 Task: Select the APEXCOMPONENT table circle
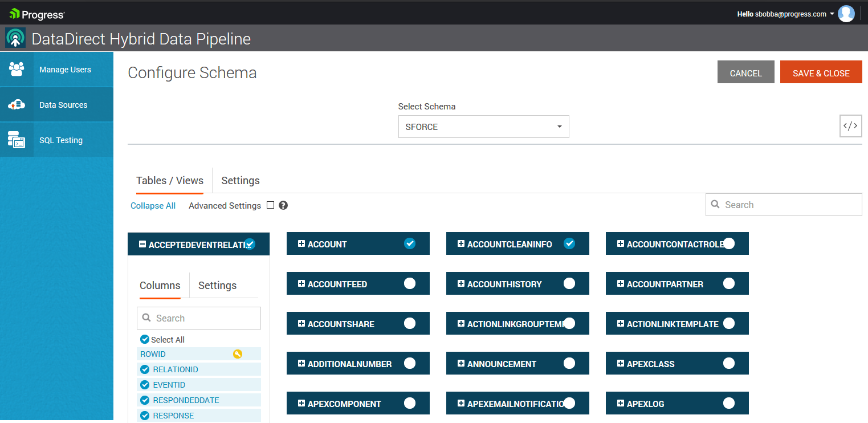(x=410, y=403)
